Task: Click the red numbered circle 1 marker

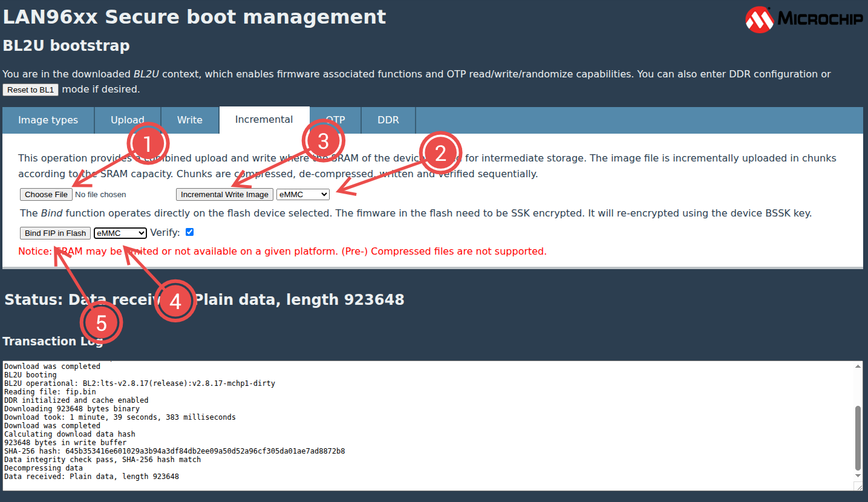Action: pos(147,143)
